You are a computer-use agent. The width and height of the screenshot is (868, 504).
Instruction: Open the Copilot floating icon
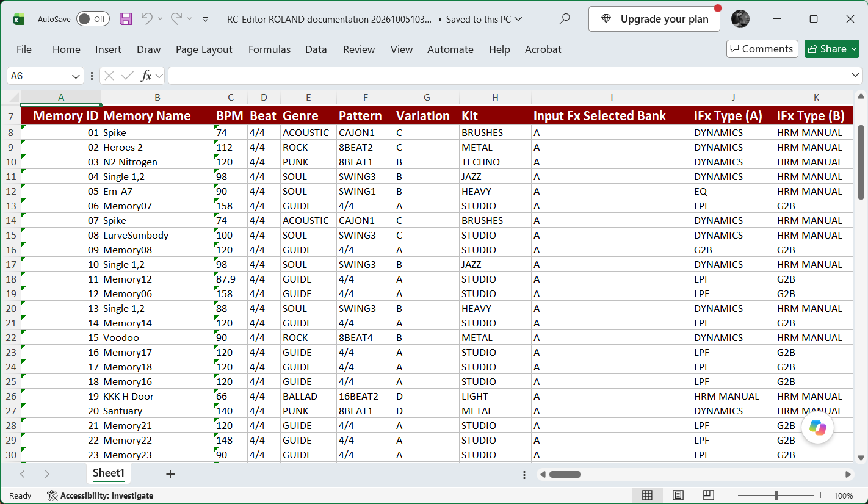point(818,427)
